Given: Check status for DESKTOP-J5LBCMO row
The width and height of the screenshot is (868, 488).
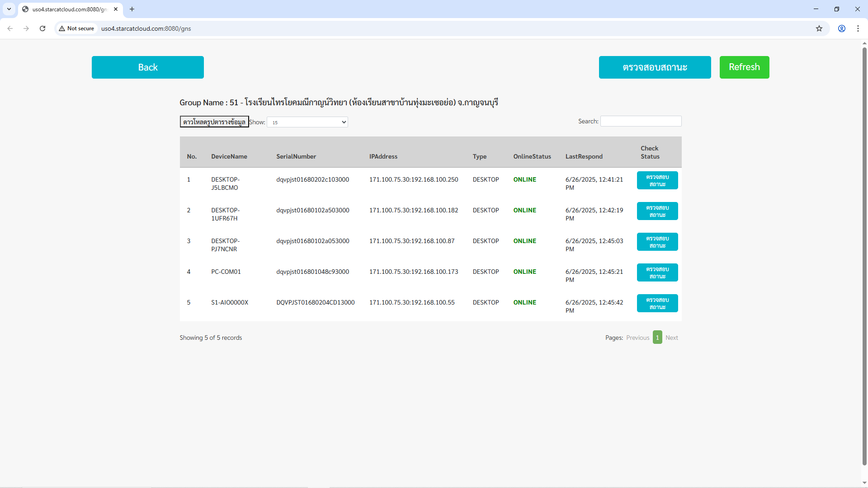Looking at the screenshot, I should tap(657, 180).
